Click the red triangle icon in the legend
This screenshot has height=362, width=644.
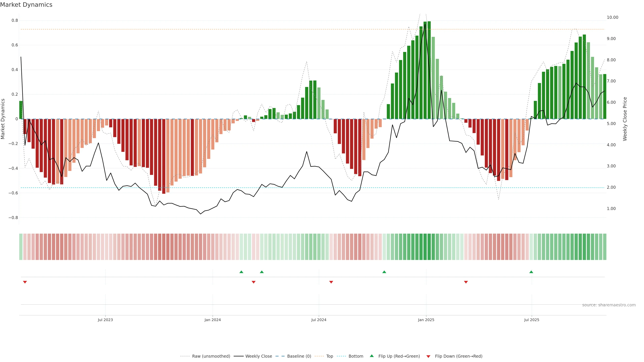[x=428, y=356]
